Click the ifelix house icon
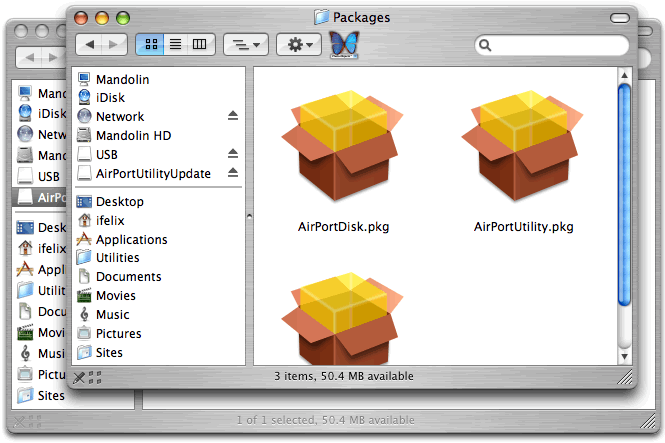Viewport: 665px width, 443px height. (x=84, y=220)
